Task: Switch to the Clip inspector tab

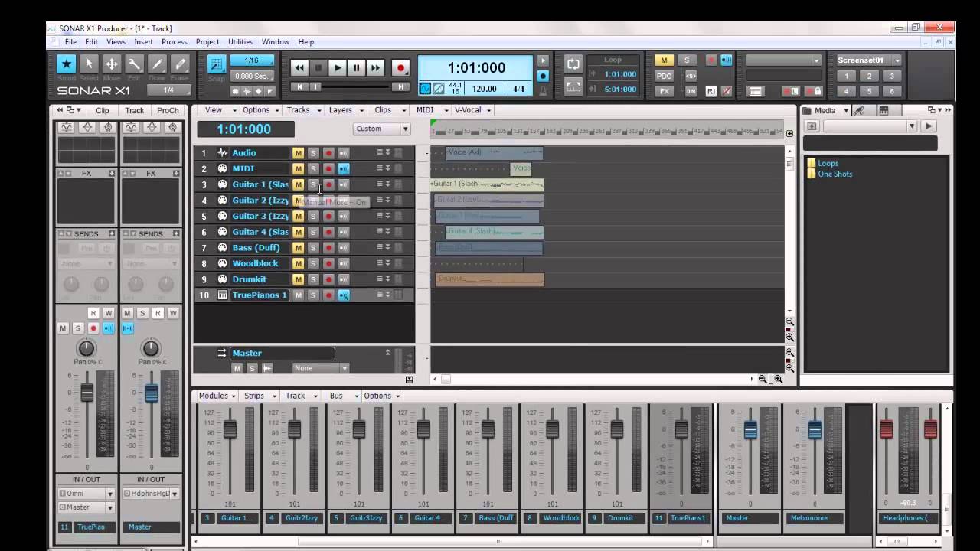Action: point(102,110)
